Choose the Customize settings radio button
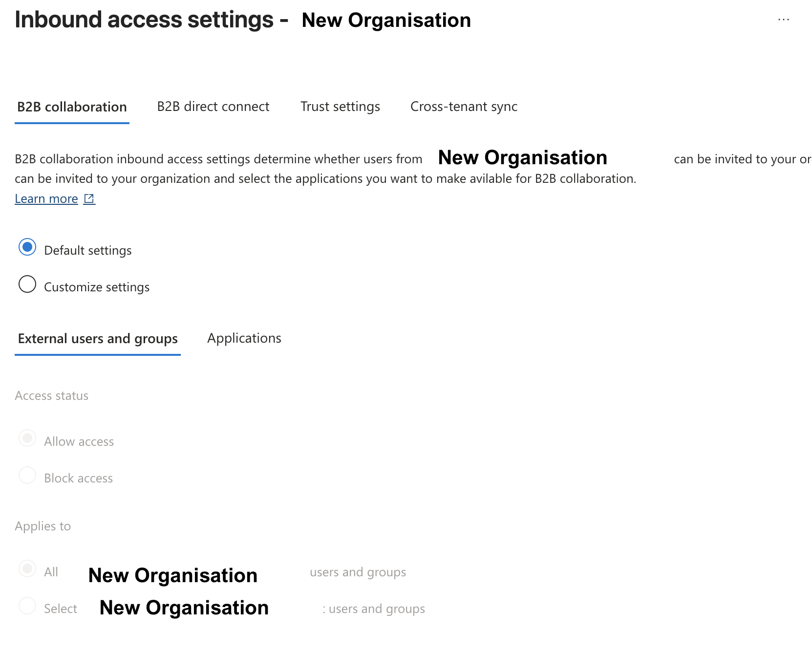This screenshot has width=812, height=654. pyautogui.click(x=27, y=284)
